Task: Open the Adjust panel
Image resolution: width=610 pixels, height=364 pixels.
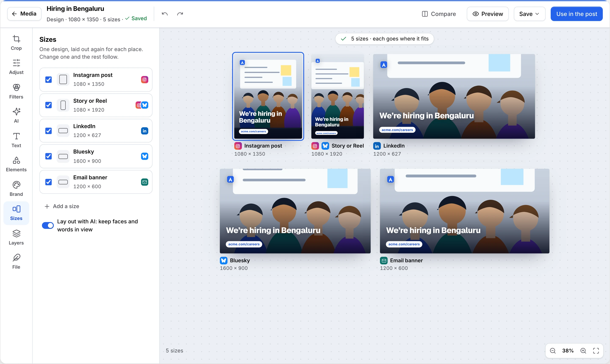Action: point(16,67)
